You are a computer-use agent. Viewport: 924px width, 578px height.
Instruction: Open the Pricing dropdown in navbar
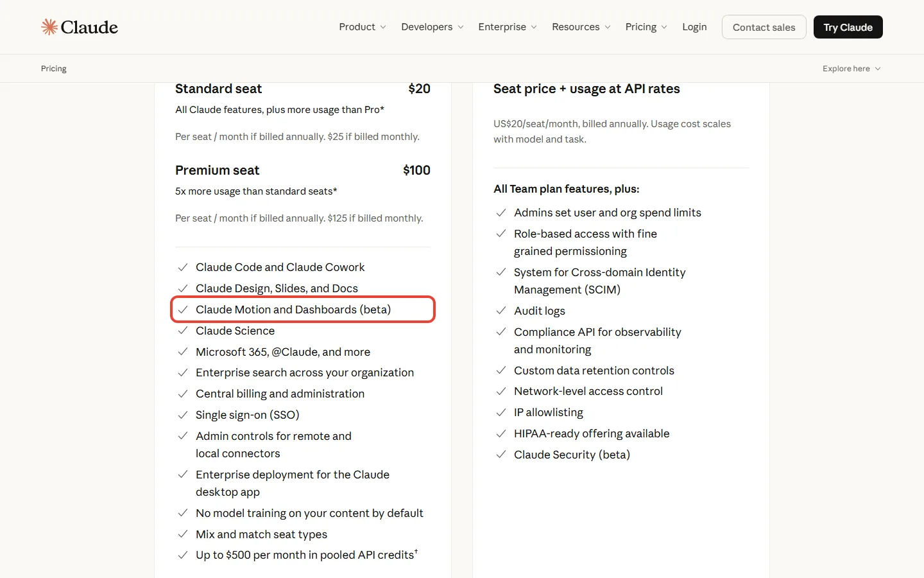(646, 27)
